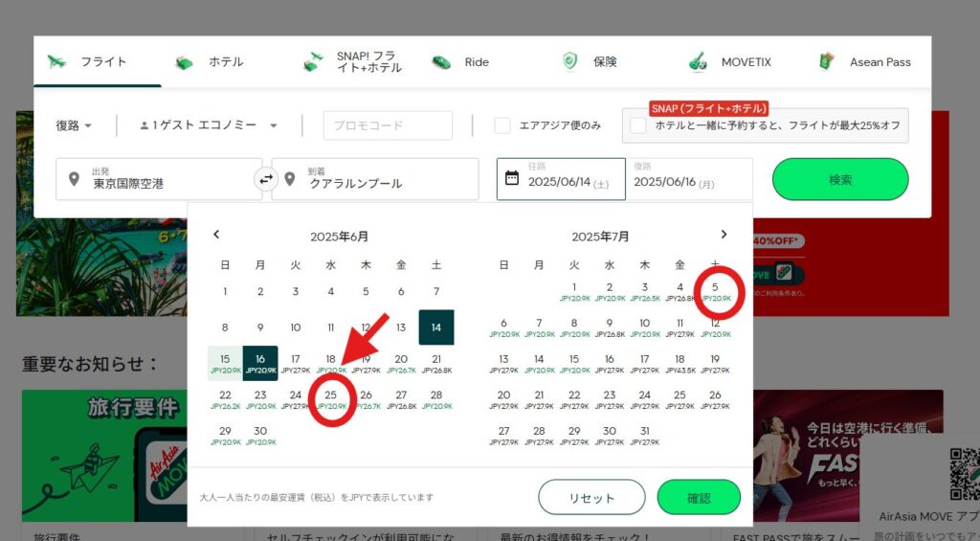This screenshot has height=541, width=980.
Task: Select June 14 in the calendar
Action: point(436,327)
